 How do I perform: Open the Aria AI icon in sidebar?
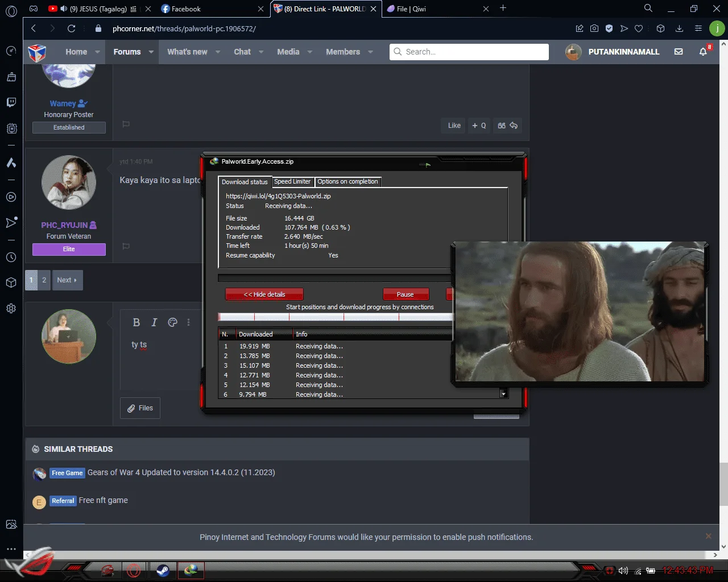(11, 163)
